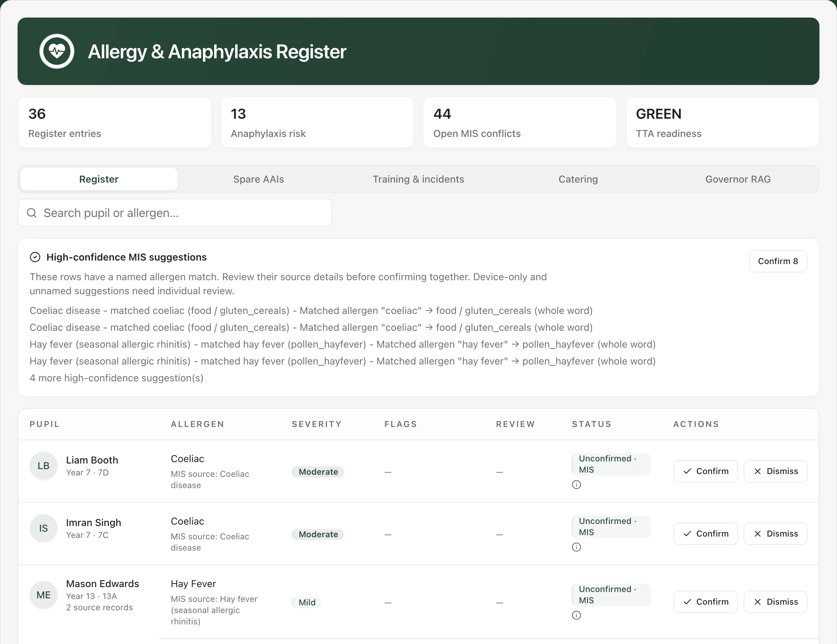Dismiss Liam Booth's Coeliac entry
837x644 pixels.
775,471
